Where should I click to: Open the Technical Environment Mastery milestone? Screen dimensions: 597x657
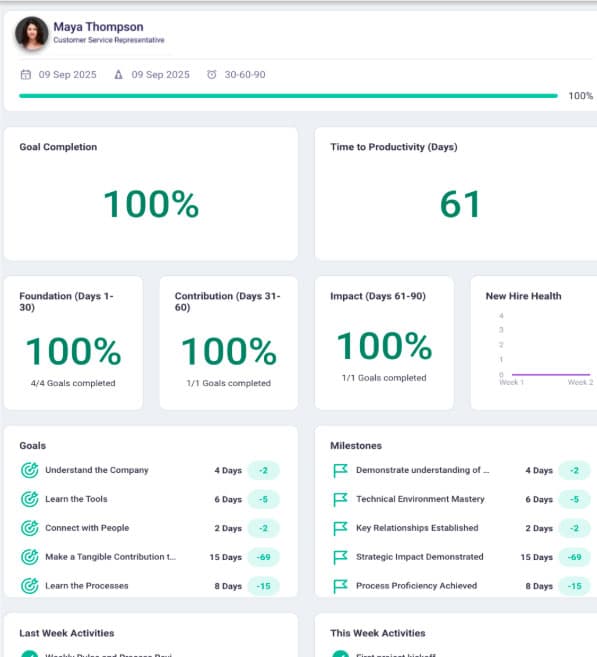pos(420,499)
